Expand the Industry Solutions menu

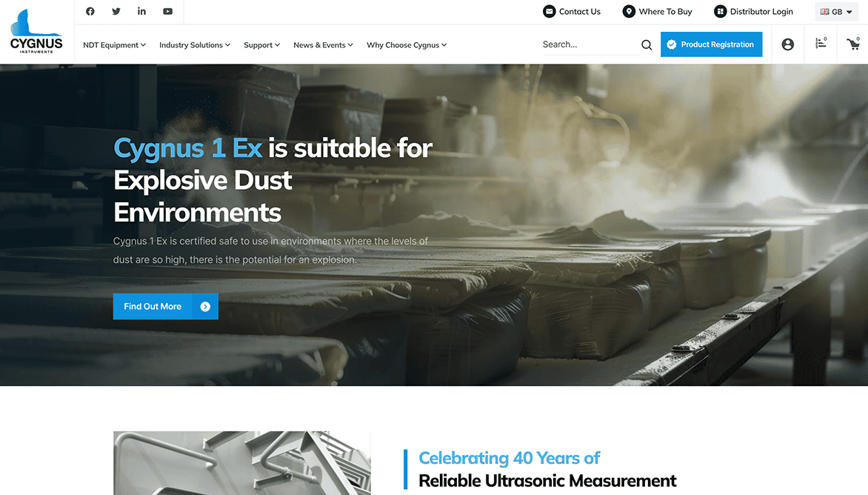tap(195, 45)
